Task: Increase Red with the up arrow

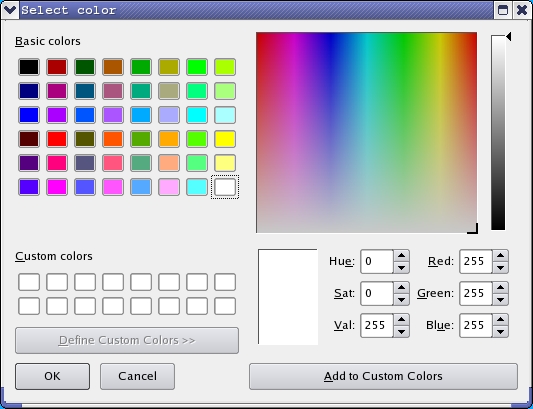Action: pos(500,256)
